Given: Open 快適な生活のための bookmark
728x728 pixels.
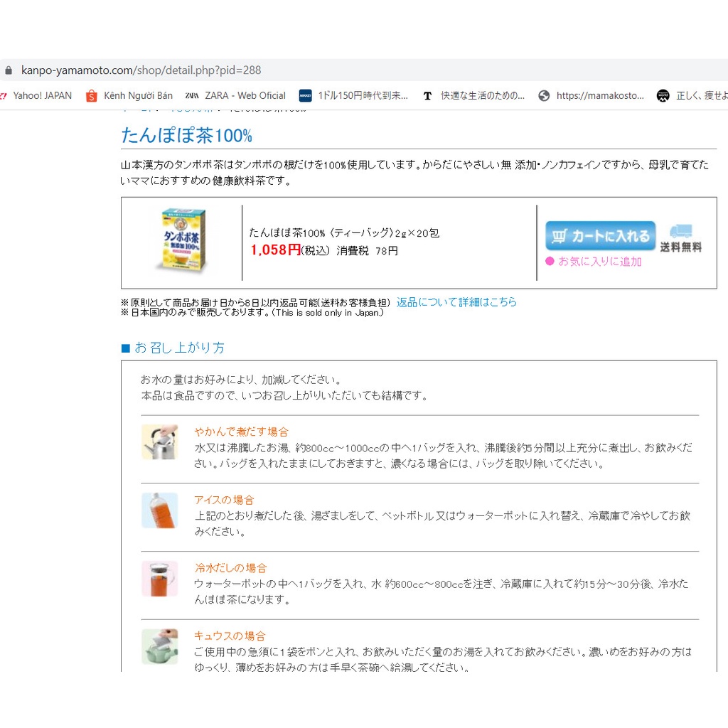Looking at the screenshot, I should [483, 96].
